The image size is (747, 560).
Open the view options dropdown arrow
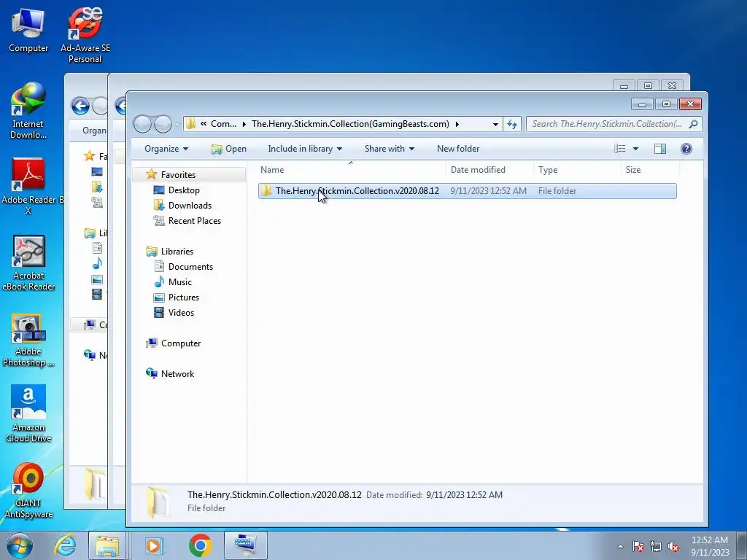pos(635,149)
